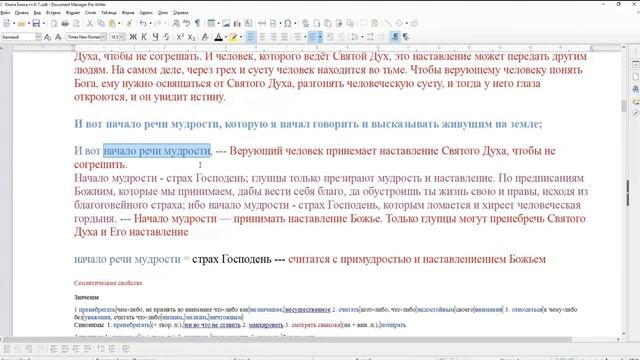
Task: Click the Save floppy disk icon
Action: (36, 23)
